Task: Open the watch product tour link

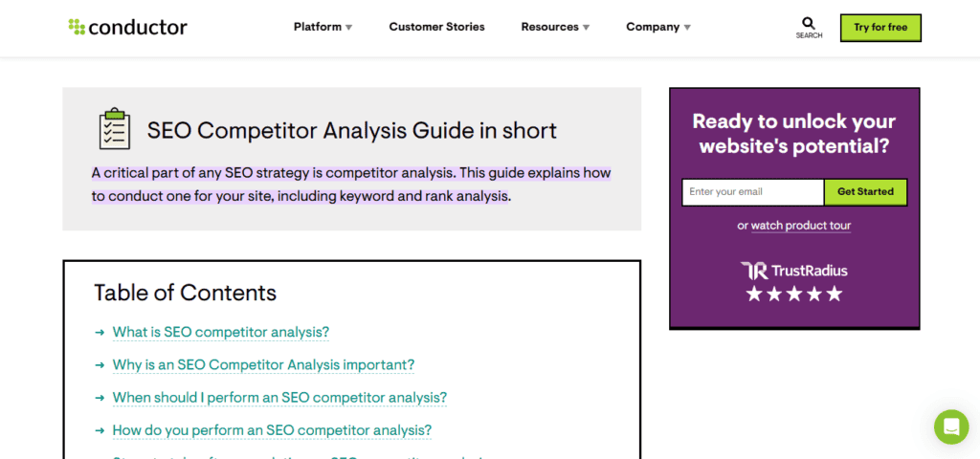Action: 801,226
